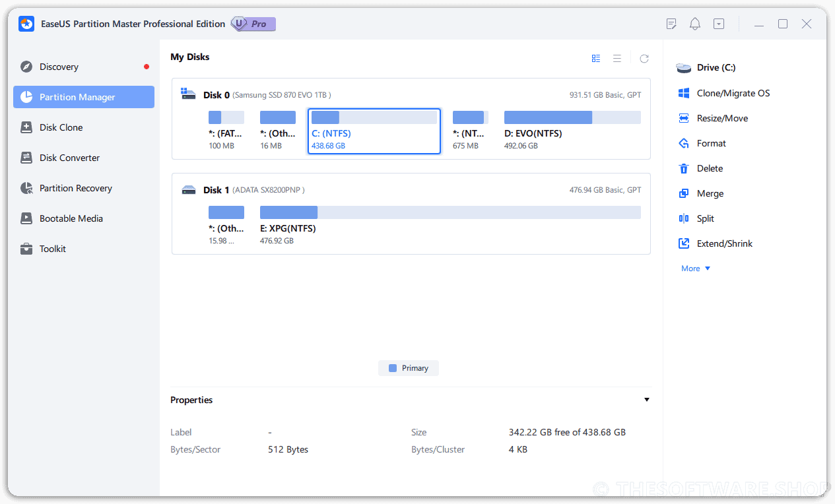Open Bootable Media section
Image resolution: width=835 pixels, height=504 pixels.
click(84, 218)
